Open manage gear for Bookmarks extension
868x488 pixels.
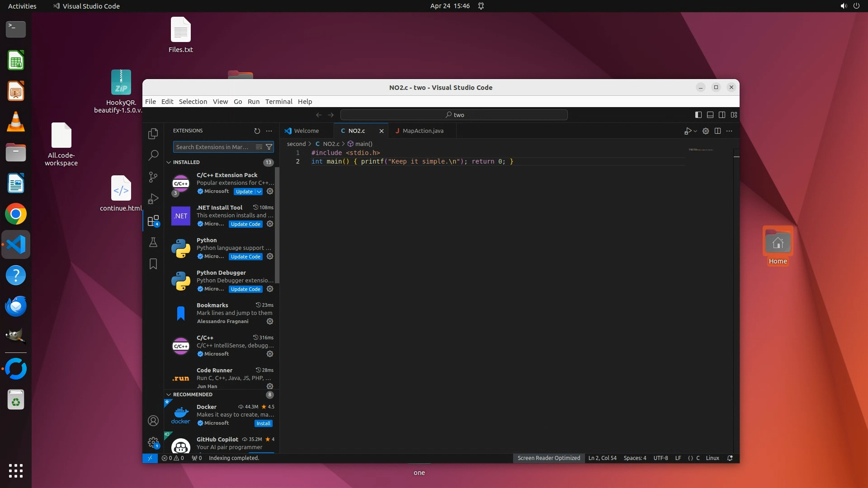tap(270, 321)
